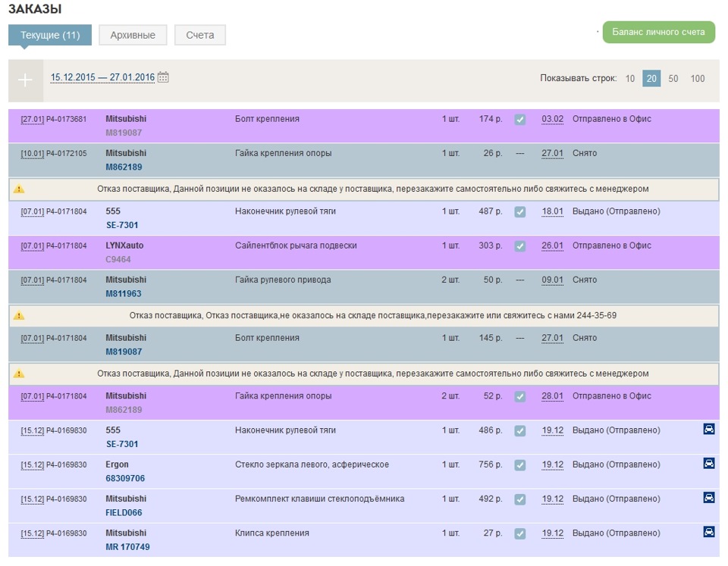Click the Баланс личного счета button

coord(658,32)
